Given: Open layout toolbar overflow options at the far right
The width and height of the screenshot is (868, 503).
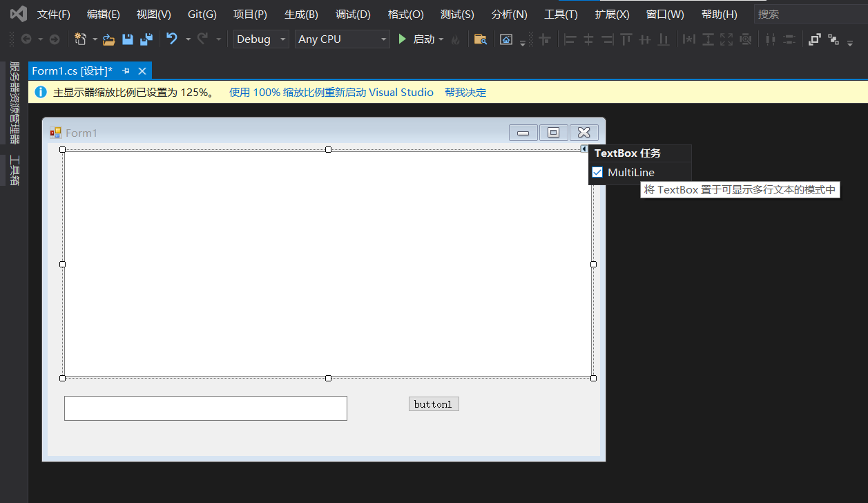Looking at the screenshot, I should (x=850, y=43).
